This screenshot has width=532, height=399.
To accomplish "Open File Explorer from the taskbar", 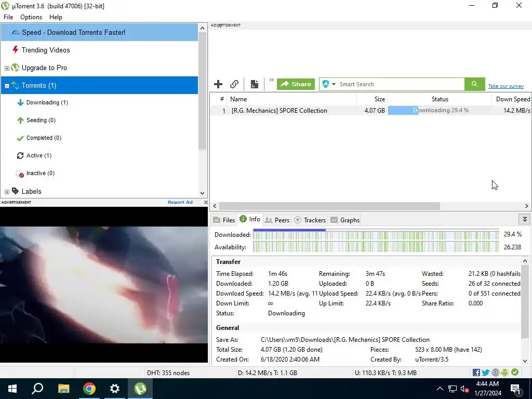I will [x=63, y=389].
